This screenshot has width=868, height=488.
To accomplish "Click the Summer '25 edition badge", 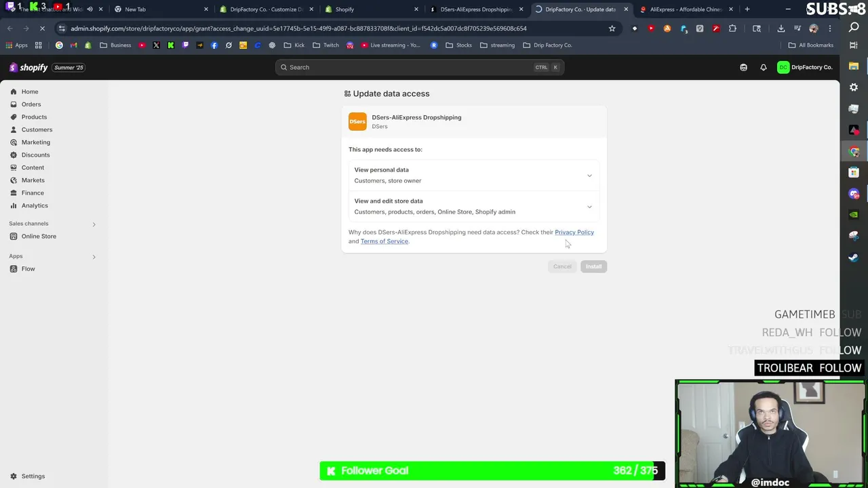I will point(68,67).
